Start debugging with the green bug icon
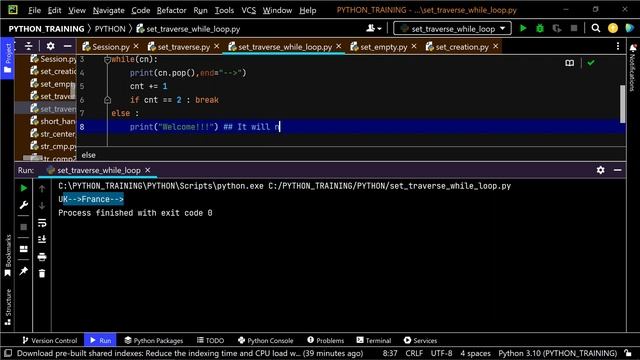 (x=540, y=28)
